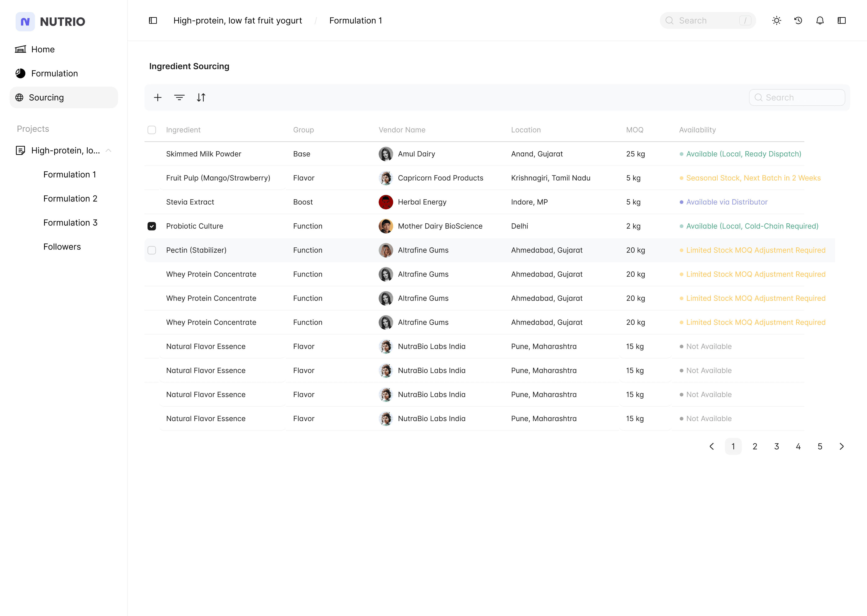
Task: Navigate to Home in the sidebar
Action: 43,49
